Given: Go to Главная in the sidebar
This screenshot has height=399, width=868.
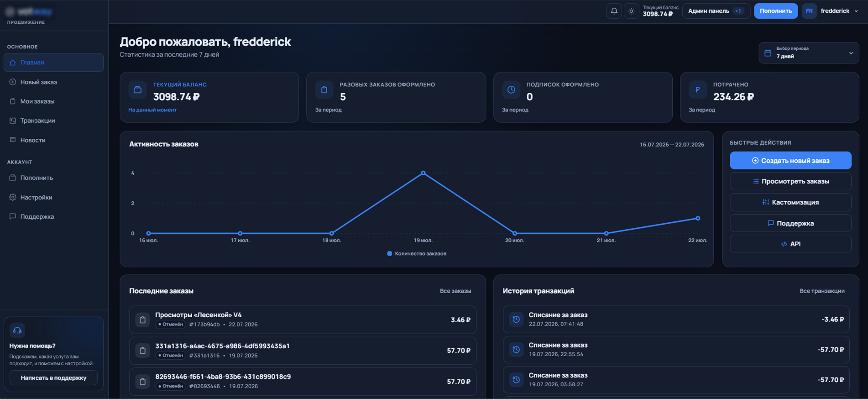Looking at the screenshot, I should coord(53,63).
